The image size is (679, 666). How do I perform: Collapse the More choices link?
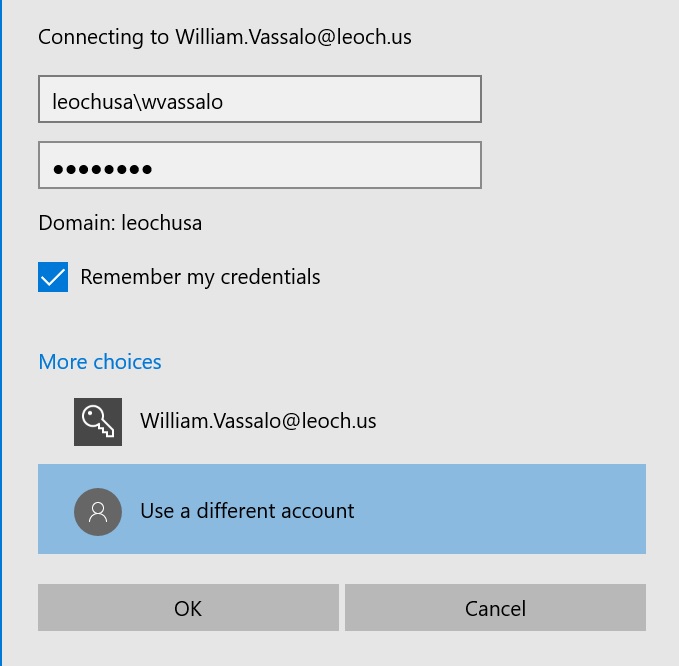point(100,362)
